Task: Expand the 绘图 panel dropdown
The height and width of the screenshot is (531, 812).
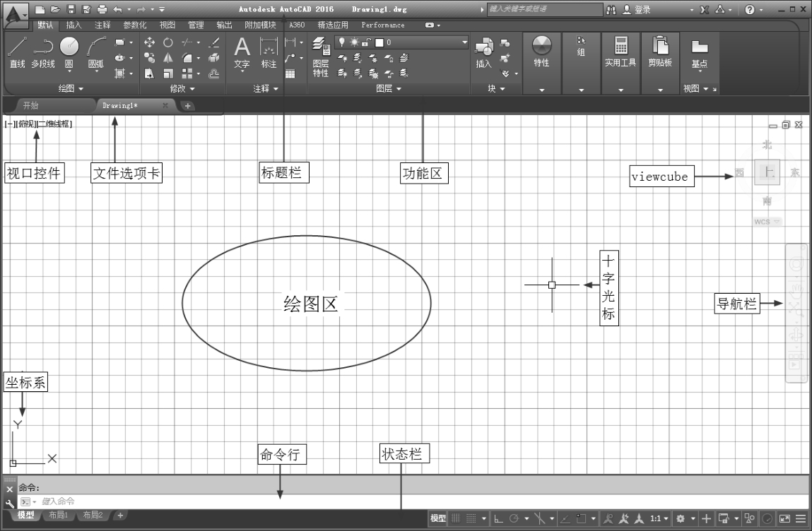Action: coord(71,89)
